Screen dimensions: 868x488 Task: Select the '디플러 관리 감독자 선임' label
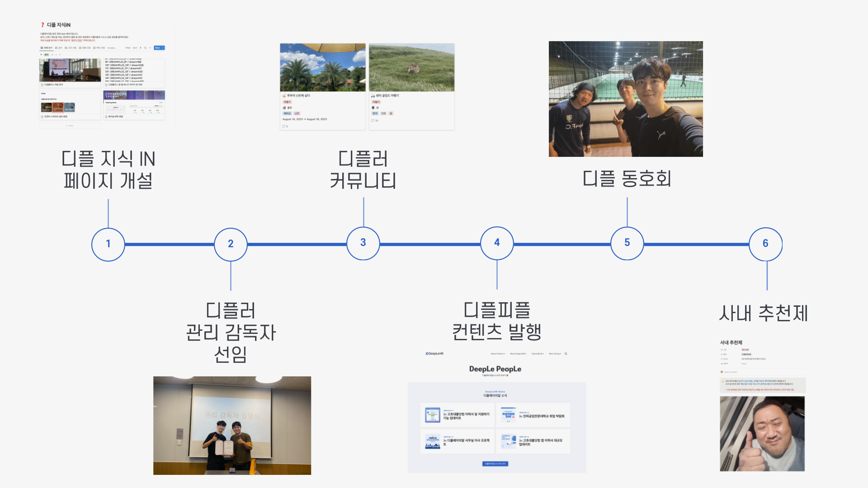tap(231, 333)
